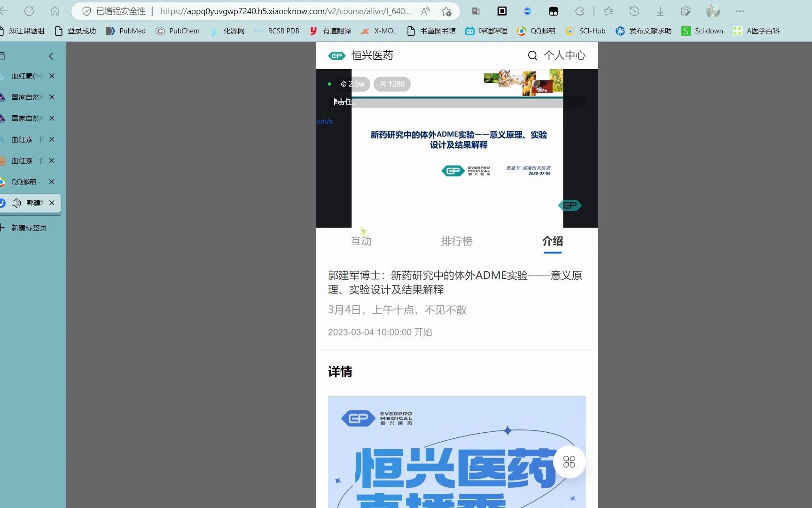The image size is (812, 508).
Task: Mute the audio-playing 郭建军 tab
Action: pyautogui.click(x=16, y=203)
